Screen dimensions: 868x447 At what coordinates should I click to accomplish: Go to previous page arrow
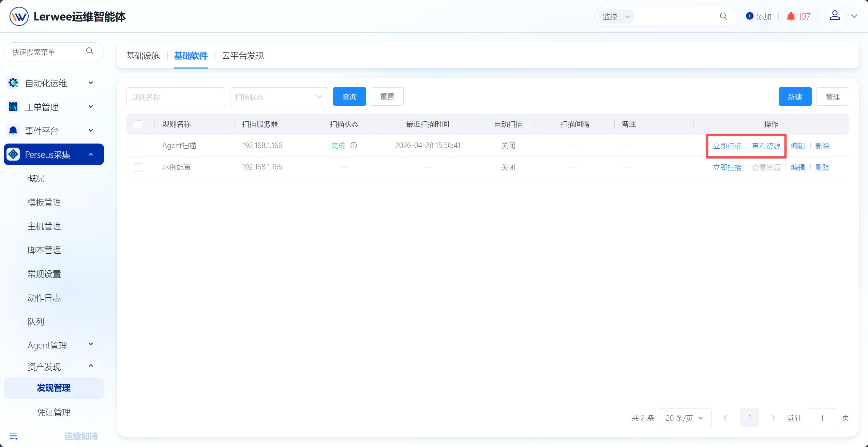[x=725, y=418]
